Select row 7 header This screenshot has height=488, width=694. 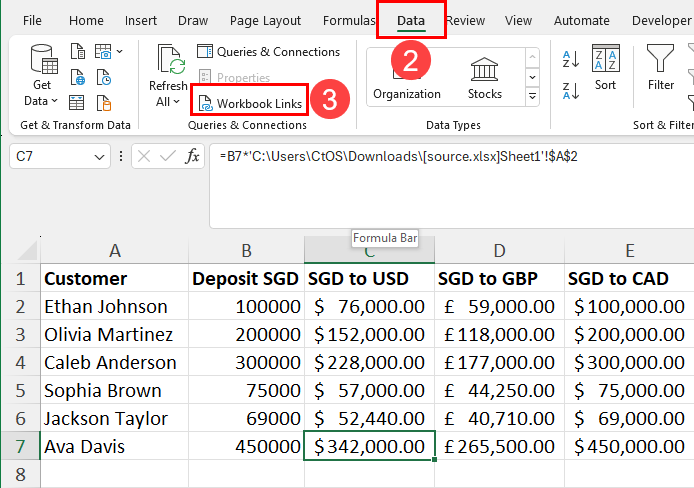(20, 446)
